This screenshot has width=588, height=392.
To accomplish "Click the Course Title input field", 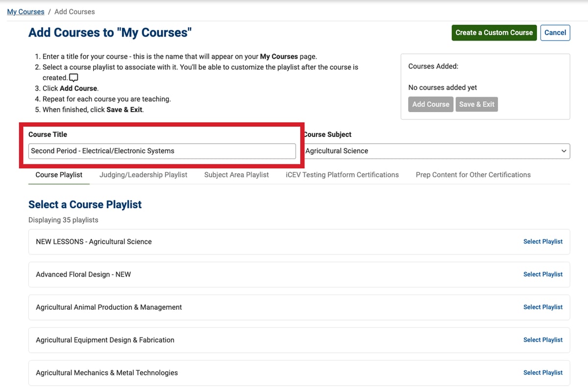I will pyautogui.click(x=162, y=151).
